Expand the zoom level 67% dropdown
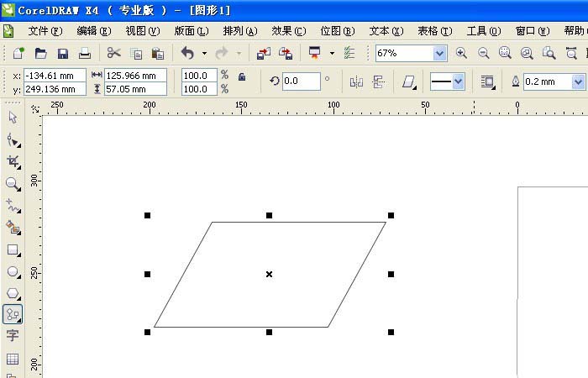The width and height of the screenshot is (588, 378). [x=439, y=54]
